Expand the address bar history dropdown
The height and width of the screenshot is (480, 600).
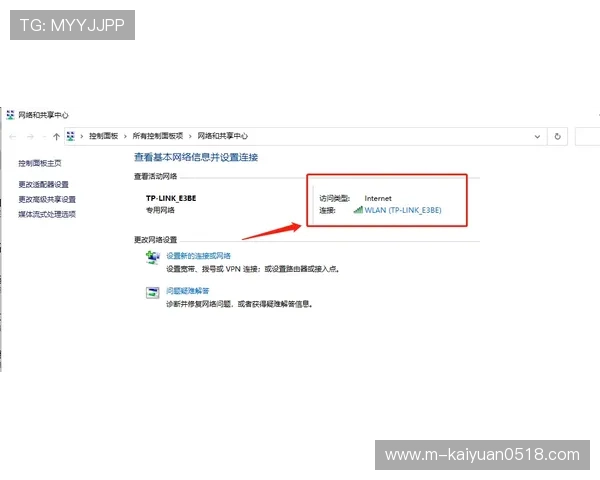pos(537,137)
